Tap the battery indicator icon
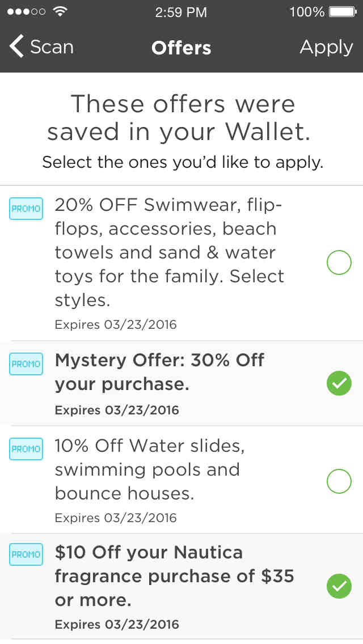The width and height of the screenshot is (363, 644). tap(342, 11)
